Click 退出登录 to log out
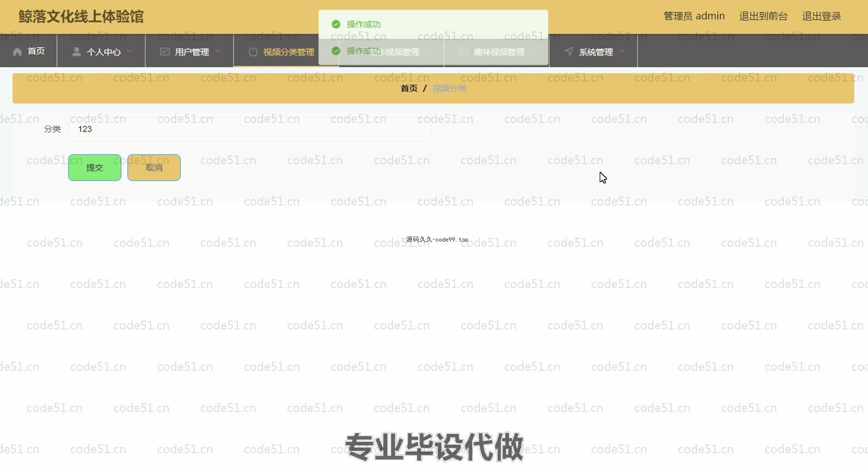 click(821, 16)
